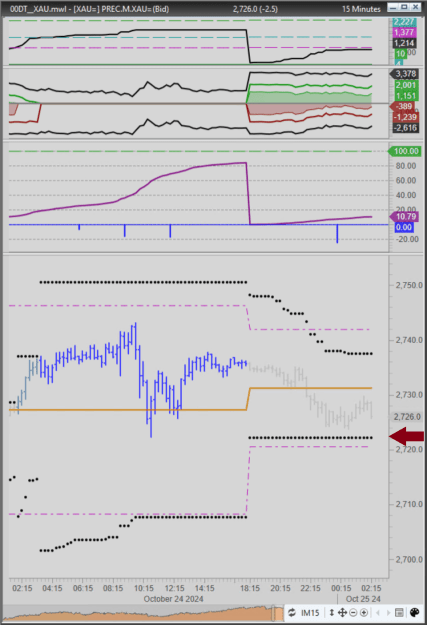Click the 18:15 time axis label
Viewport: 427px width, 625px height.
(250, 588)
